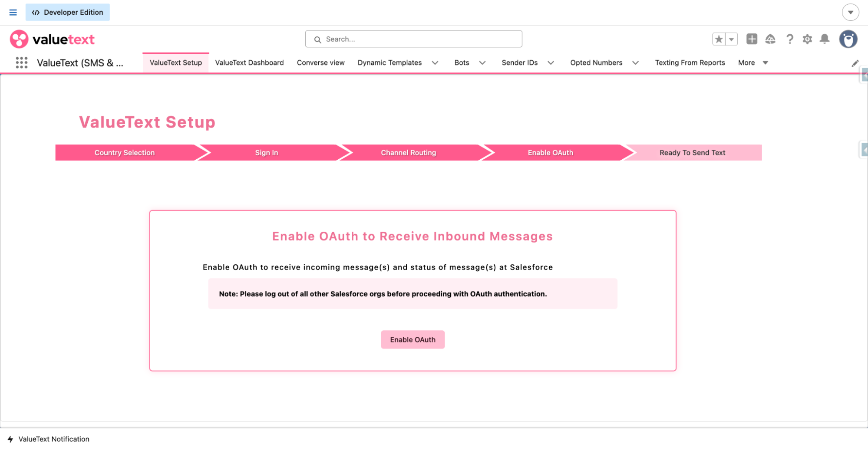Click the log out note text
The height and width of the screenshot is (450, 868).
point(383,294)
